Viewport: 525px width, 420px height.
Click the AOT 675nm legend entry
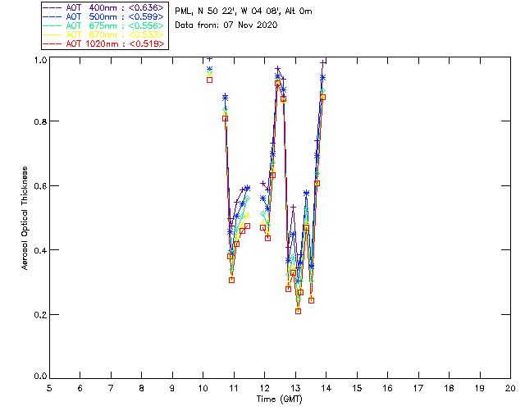pos(104,25)
